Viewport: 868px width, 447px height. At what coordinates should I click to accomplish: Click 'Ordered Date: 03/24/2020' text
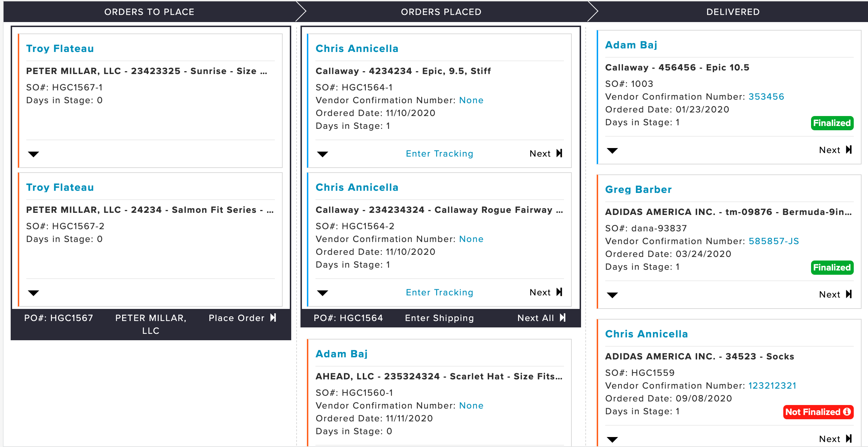668,254
